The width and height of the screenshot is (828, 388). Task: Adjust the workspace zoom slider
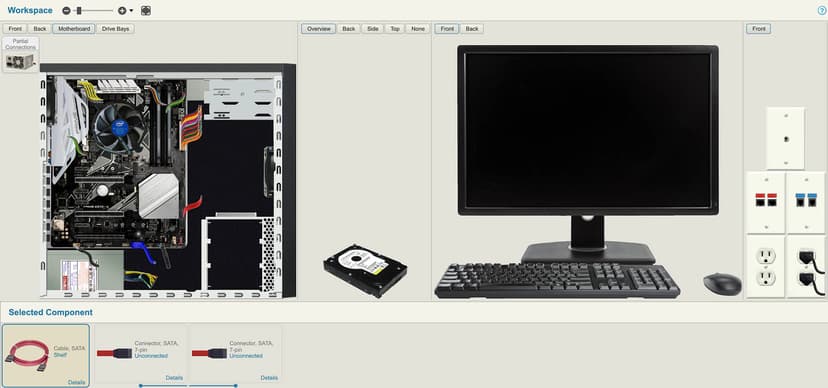[x=79, y=11]
